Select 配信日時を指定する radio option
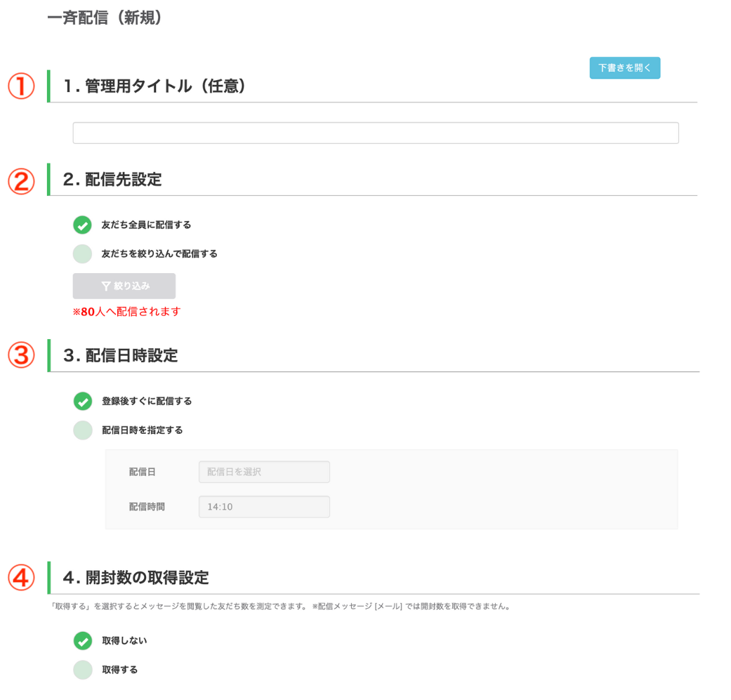 coord(83,430)
